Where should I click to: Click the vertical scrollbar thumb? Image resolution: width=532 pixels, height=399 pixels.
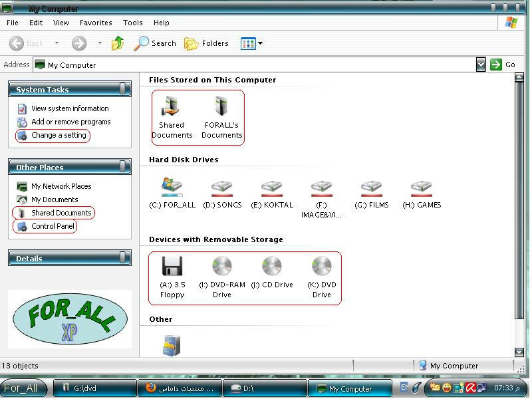tap(519, 200)
